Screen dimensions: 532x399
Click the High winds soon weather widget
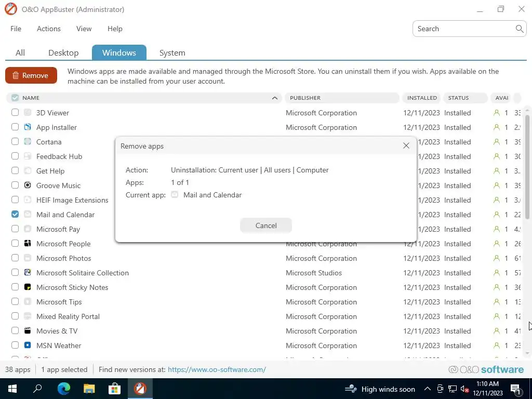point(380,389)
